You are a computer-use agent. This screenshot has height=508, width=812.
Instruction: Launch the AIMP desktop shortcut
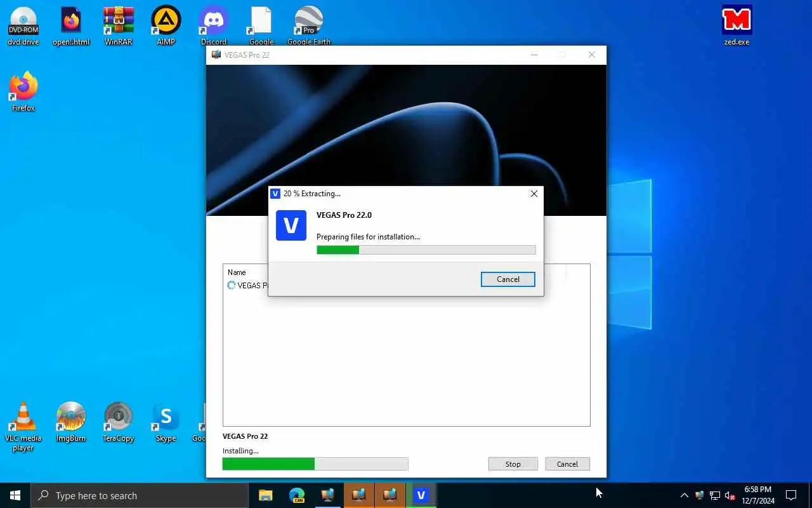tap(166, 25)
